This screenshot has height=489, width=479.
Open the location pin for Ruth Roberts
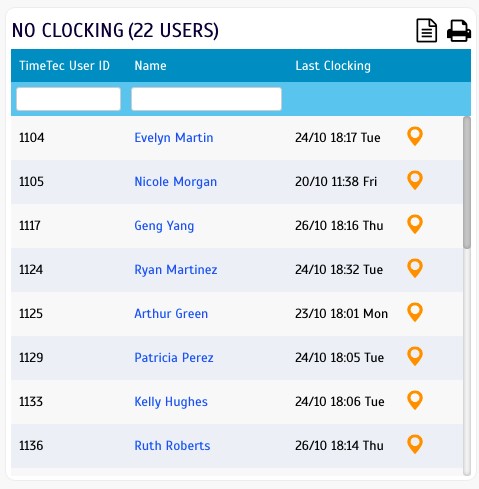(415, 444)
